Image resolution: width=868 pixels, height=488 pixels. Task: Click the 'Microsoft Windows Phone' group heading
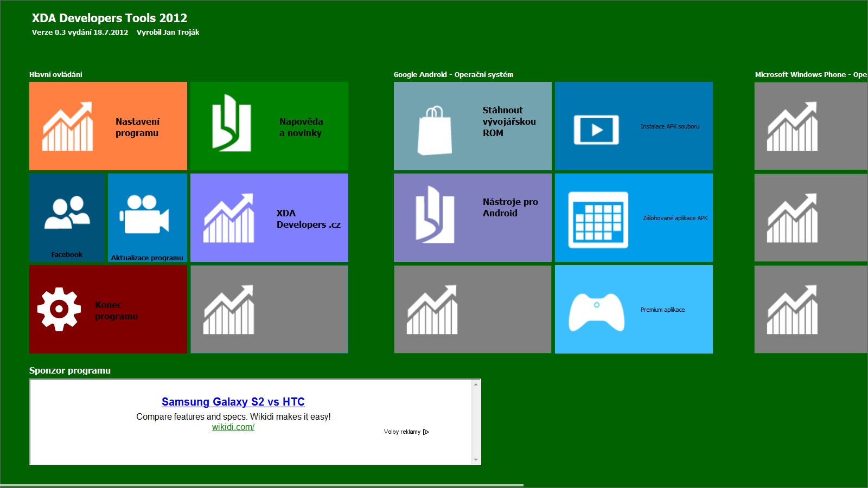pyautogui.click(x=811, y=75)
